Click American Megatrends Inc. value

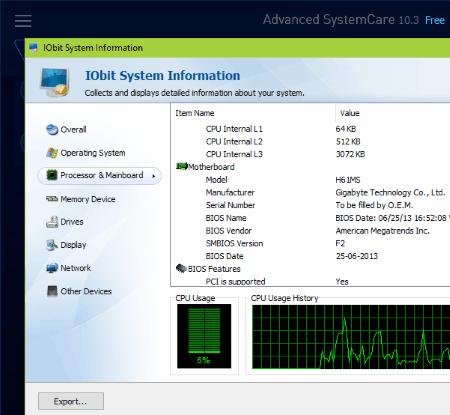(382, 231)
